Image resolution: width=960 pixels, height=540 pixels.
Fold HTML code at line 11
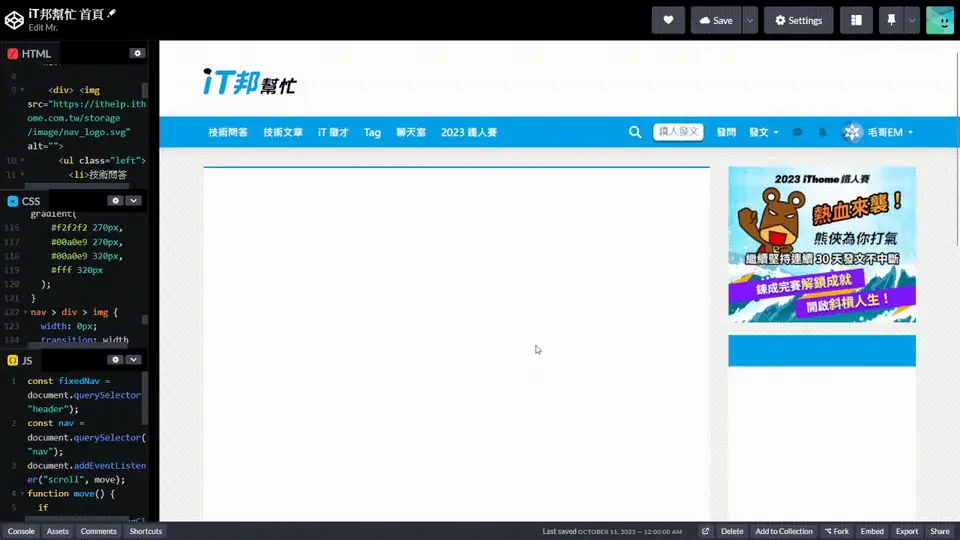(23, 174)
